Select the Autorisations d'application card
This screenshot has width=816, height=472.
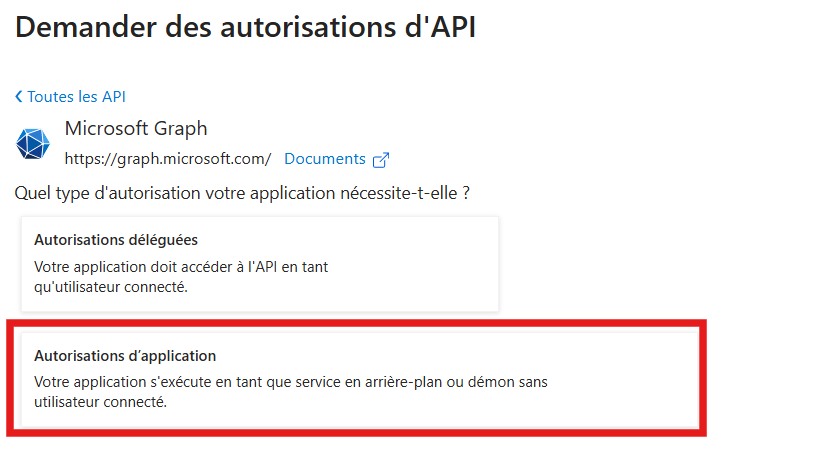[x=360, y=380]
